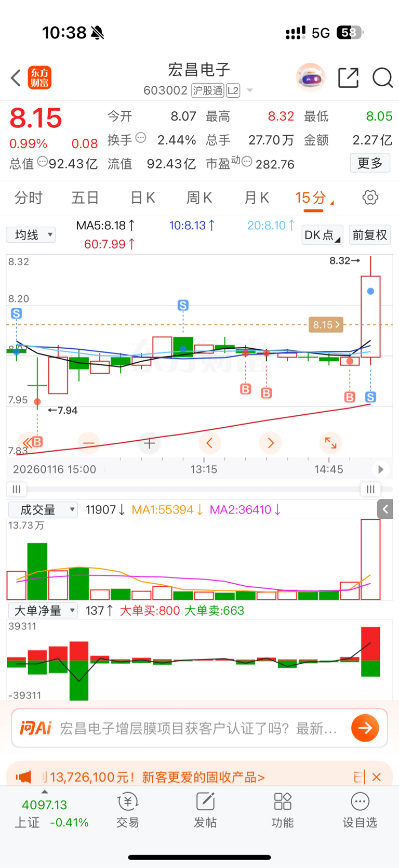Image resolution: width=399 pixels, height=868 pixels.
Task: Open the 15分 period selector tab
Action: 314,198
